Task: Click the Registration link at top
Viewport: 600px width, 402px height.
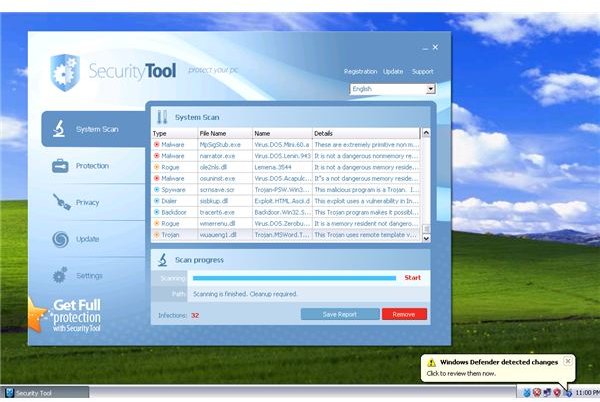Action: pos(360,72)
